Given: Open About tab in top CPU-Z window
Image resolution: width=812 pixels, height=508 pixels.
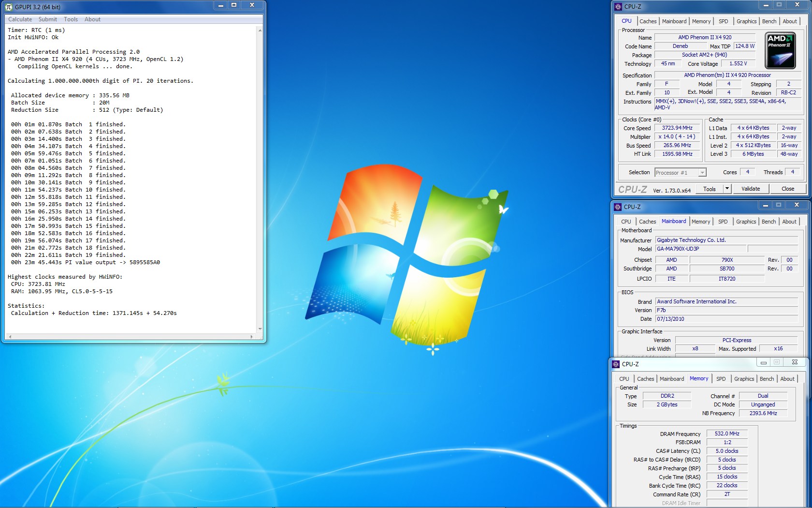Looking at the screenshot, I should click(x=790, y=21).
